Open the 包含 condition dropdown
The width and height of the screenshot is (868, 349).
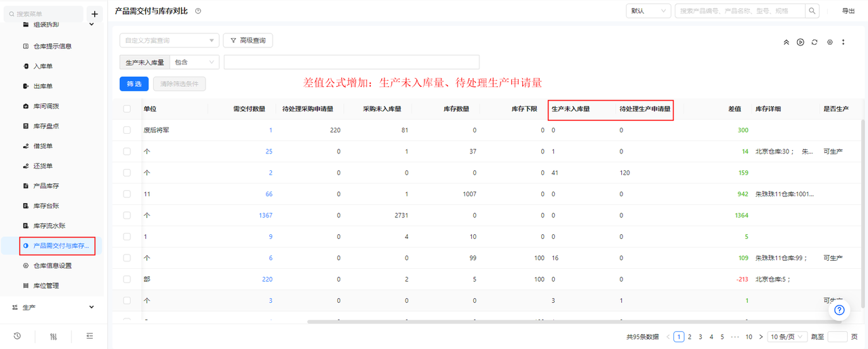(195, 62)
